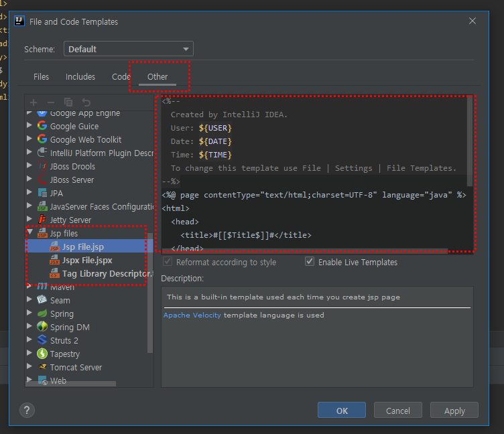Click the Struts 2 icon
The width and height of the screenshot is (504, 434).
click(42, 340)
